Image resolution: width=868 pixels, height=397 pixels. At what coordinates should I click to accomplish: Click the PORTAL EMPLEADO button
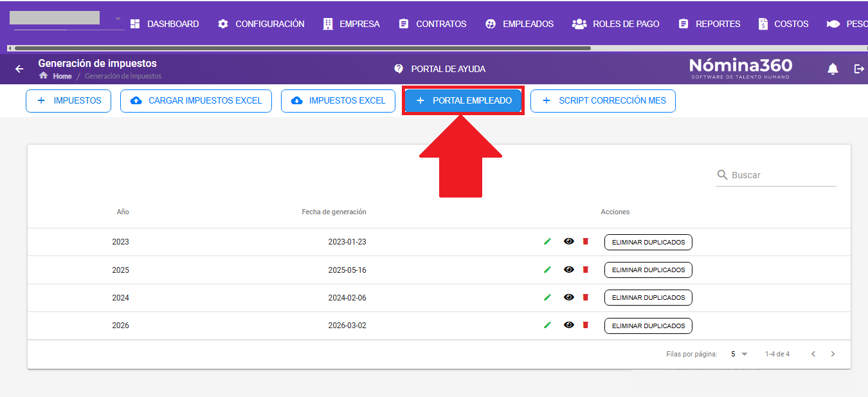[463, 101]
